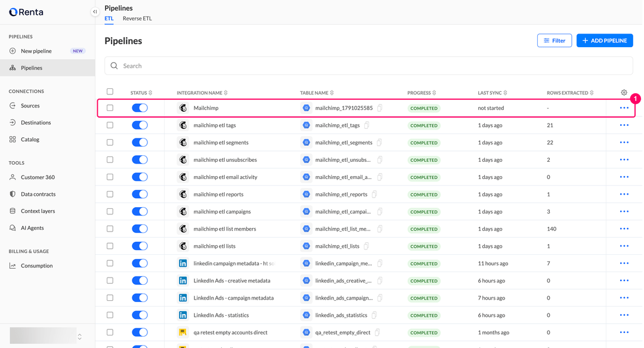Screen dimensions: 644x348
Task: Click the ADD PIPELINE button
Action: click(x=605, y=41)
